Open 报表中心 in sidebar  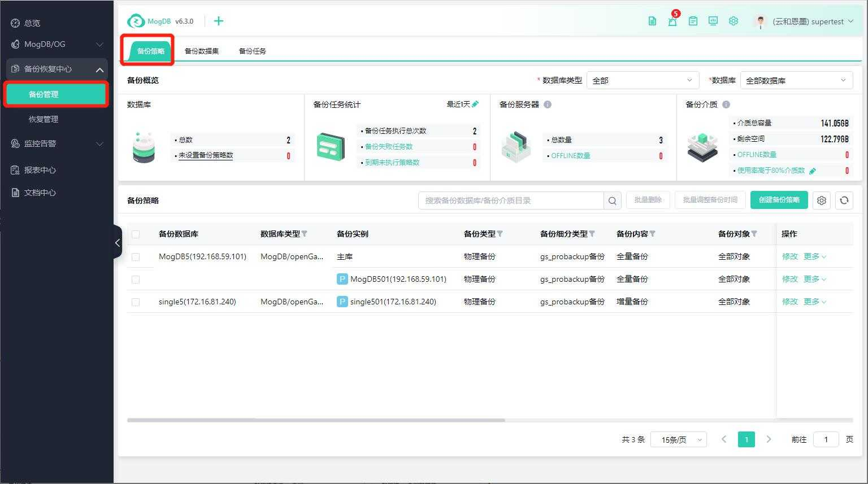[x=40, y=170]
